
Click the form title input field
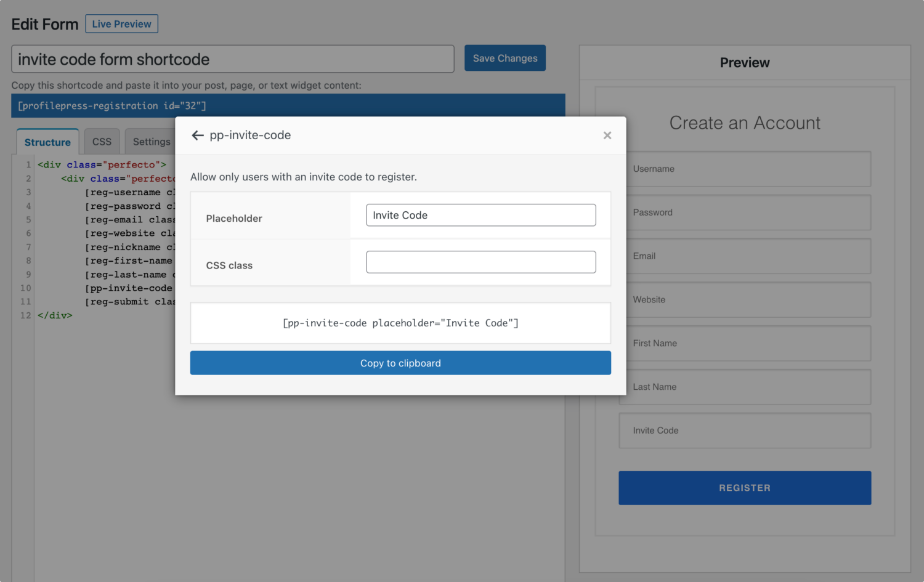pyautogui.click(x=233, y=59)
